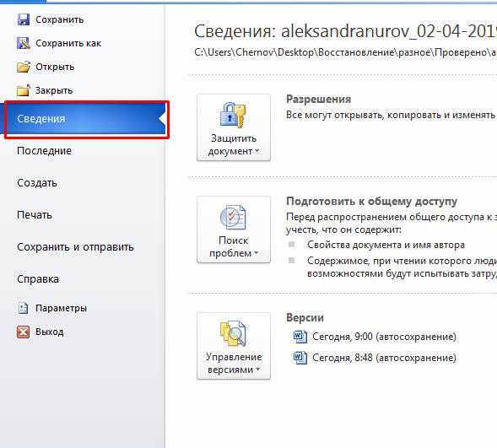This screenshot has height=448, width=497.
Task: Click the lock and key icon
Action: point(233,115)
